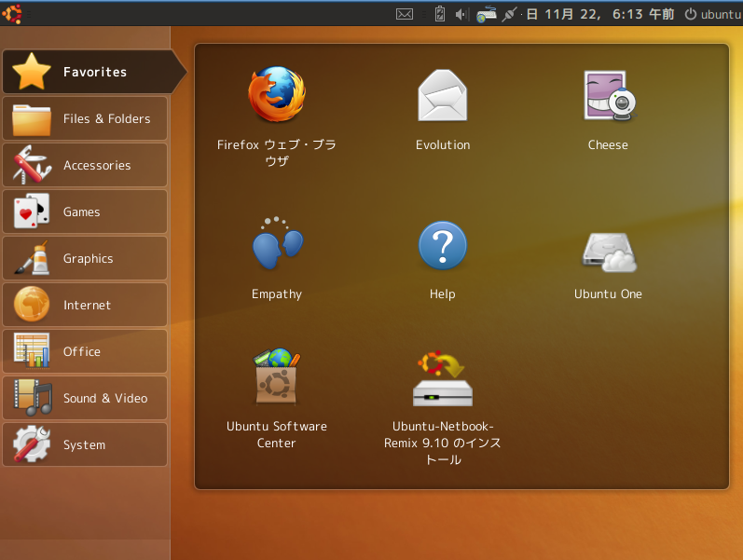Click the Games playing cards icon
743x560 pixels.
(x=32, y=211)
